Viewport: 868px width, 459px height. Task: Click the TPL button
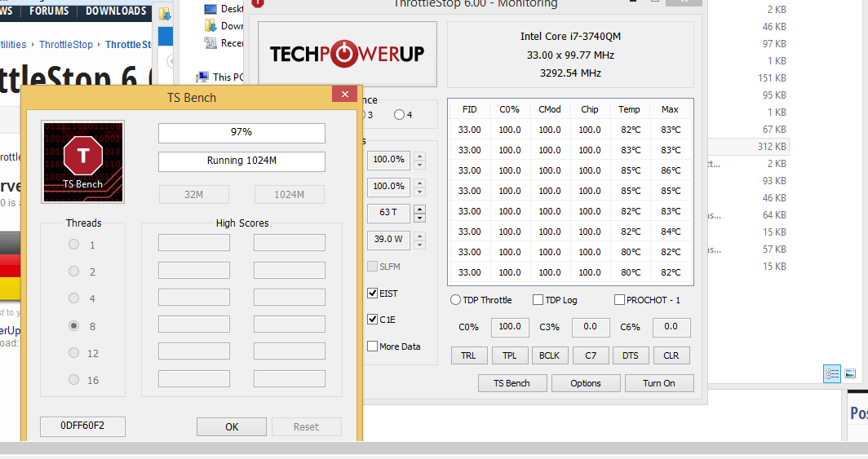click(509, 355)
